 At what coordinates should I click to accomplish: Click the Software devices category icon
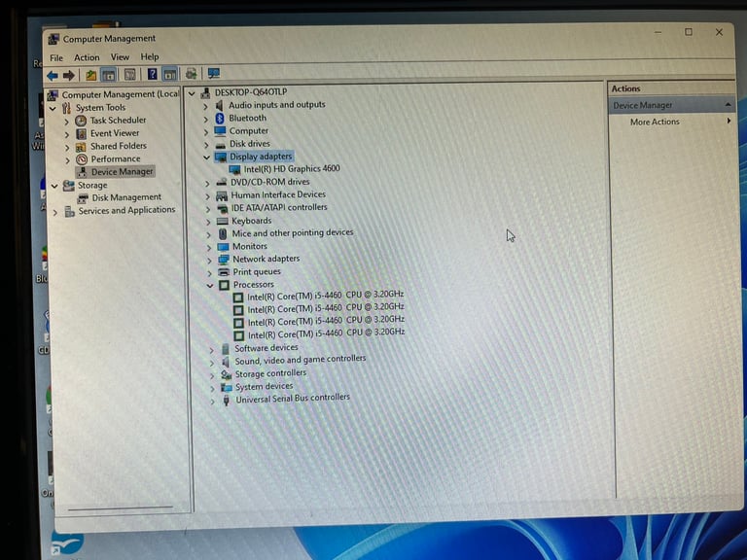point(226,349)
